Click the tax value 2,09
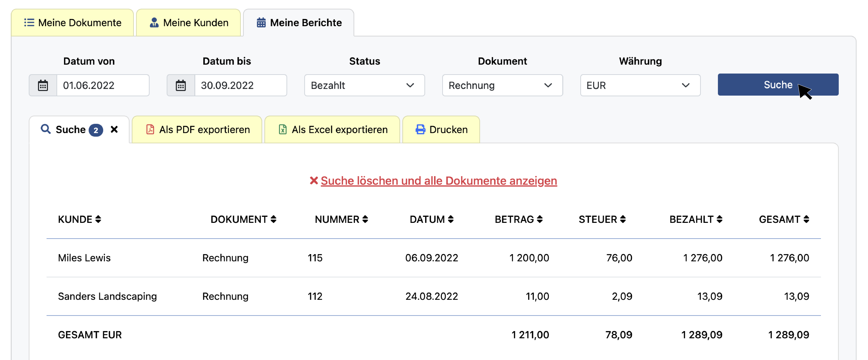Screen dimensions: 868x360 point(622,296)
